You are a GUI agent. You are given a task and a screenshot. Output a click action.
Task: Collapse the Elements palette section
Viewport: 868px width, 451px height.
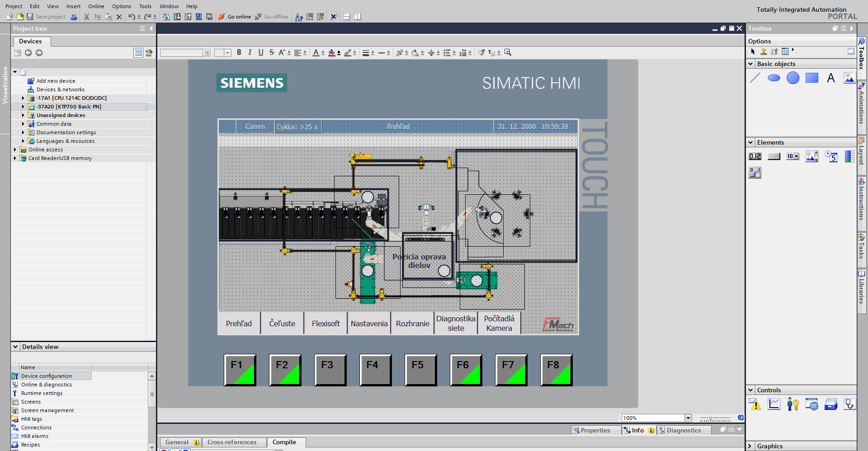click(751, 142)
